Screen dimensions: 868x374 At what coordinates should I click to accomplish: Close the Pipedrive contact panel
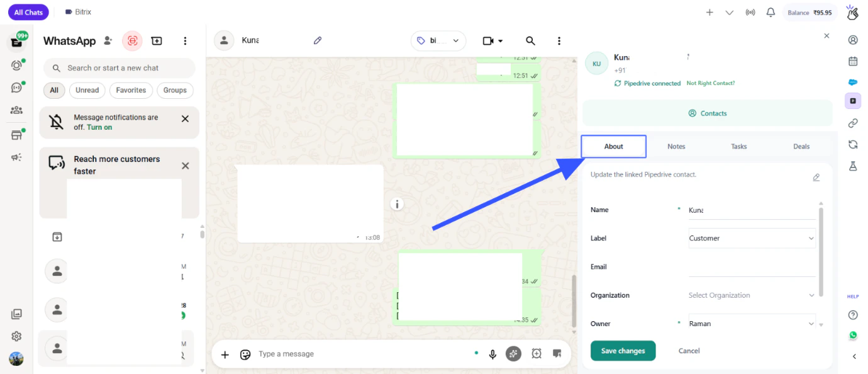[x=826, y=36]
